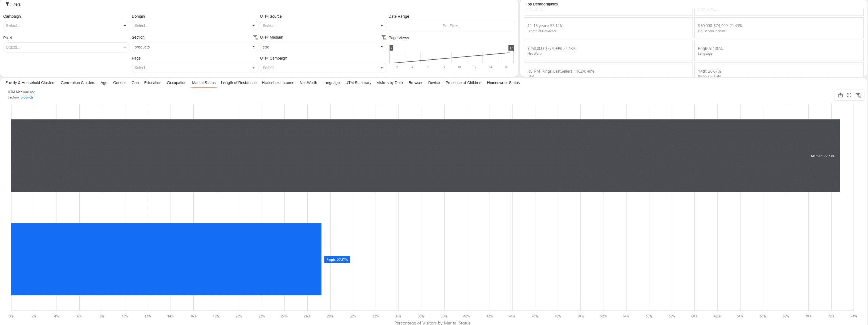Click the Single: 27.27% label
The image size is (868, 325).
tap(337, 260)
